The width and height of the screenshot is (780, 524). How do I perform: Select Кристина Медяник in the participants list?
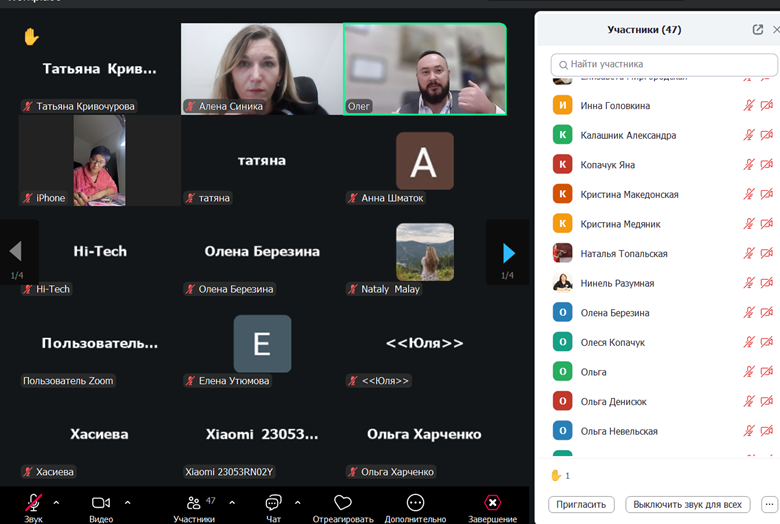620,224
